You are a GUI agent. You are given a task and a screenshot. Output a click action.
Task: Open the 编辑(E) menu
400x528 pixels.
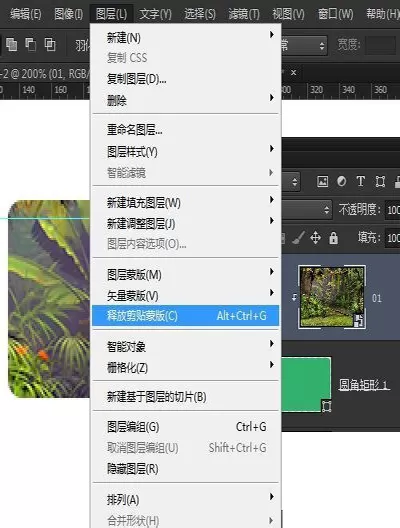25,14
